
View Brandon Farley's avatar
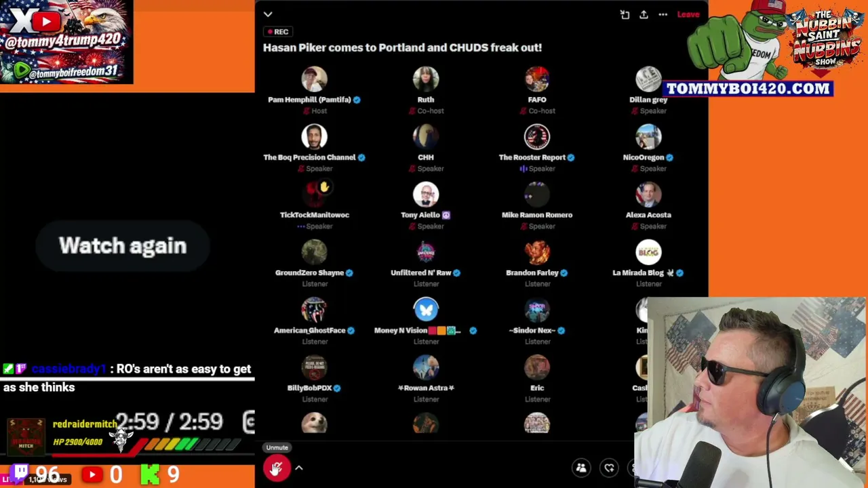537,252
